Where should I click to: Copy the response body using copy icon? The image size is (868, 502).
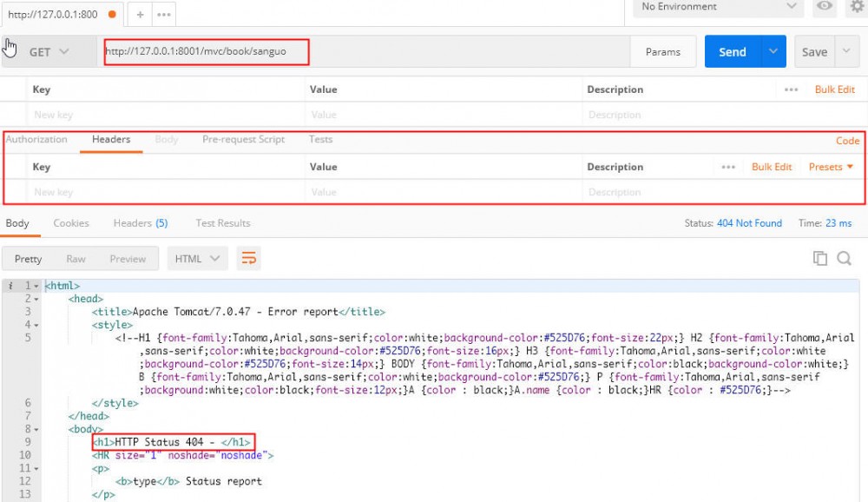point(819,258)
